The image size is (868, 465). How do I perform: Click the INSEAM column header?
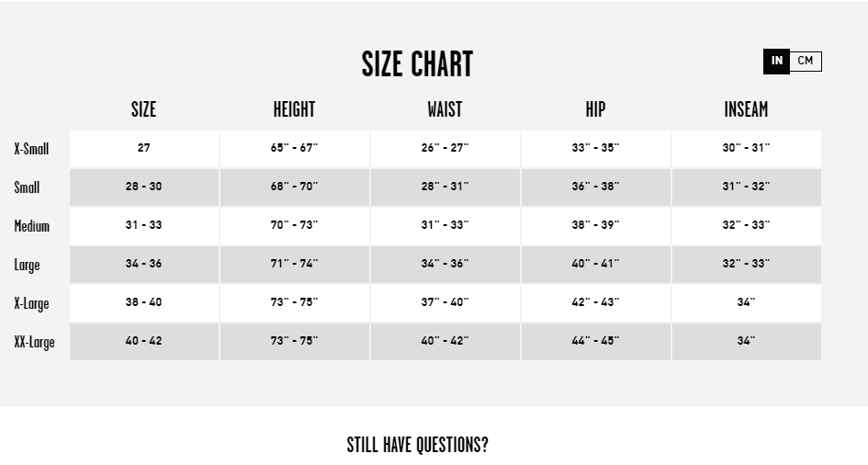[746, 109]
